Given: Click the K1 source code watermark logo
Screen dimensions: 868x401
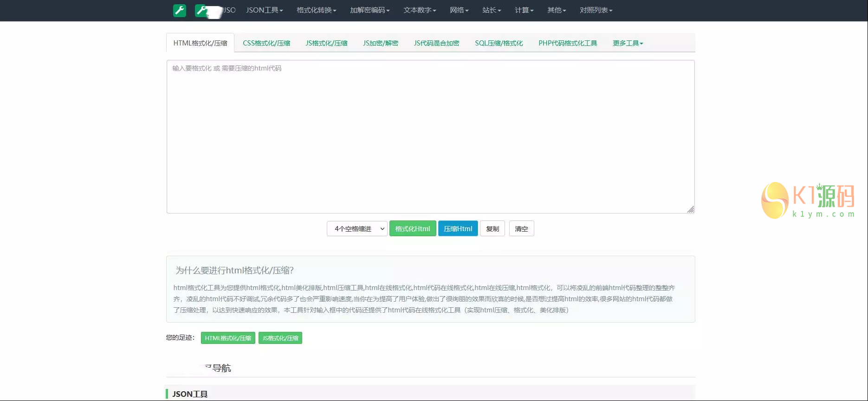Looking at the screenshot, I should tap(808, 200).
